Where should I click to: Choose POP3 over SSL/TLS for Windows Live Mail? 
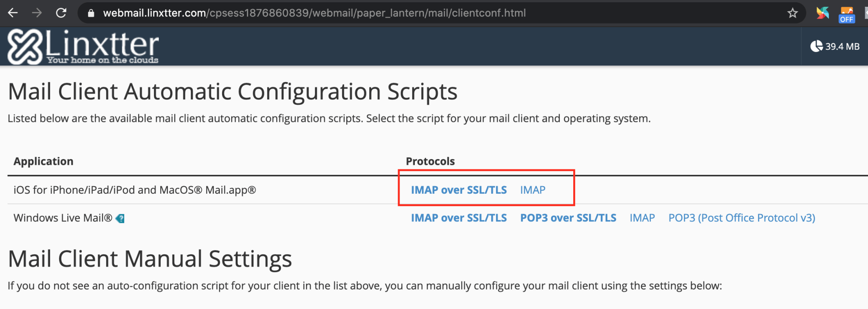568,218
